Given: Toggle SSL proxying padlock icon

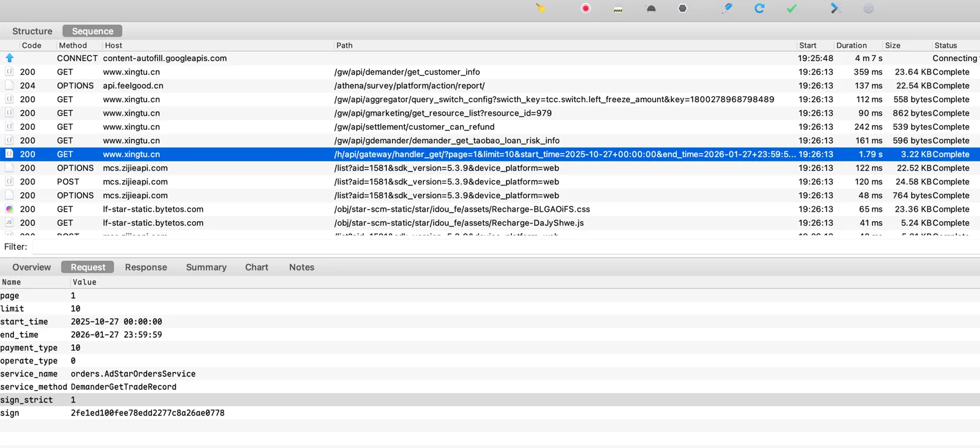Looking at the screenshot, I should tap(618, 9).
